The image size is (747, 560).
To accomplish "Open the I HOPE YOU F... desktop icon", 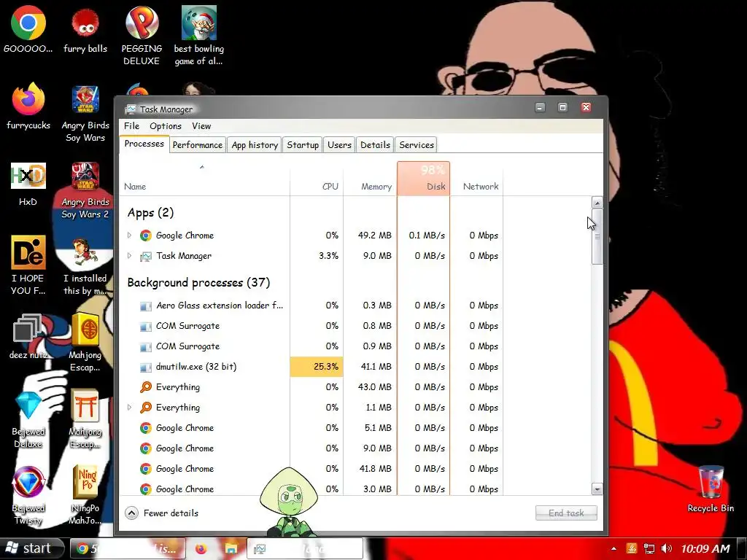I will 28,265.
